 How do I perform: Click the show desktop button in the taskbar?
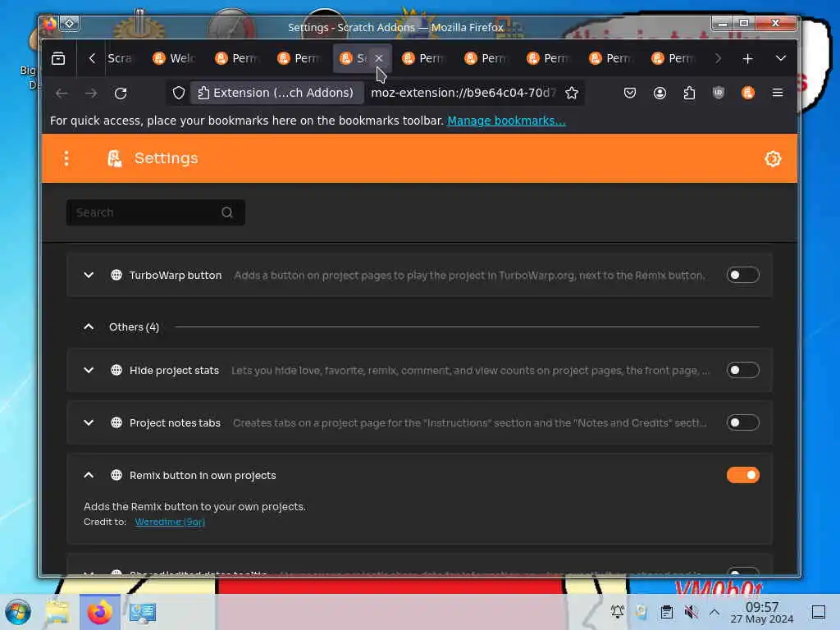[819, 612]
